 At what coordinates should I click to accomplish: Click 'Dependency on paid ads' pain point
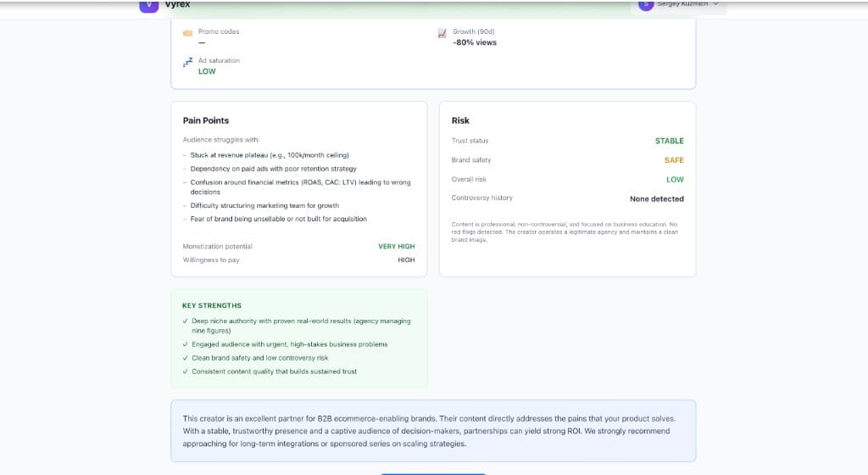pyautogui.click(x=274, y=169)
